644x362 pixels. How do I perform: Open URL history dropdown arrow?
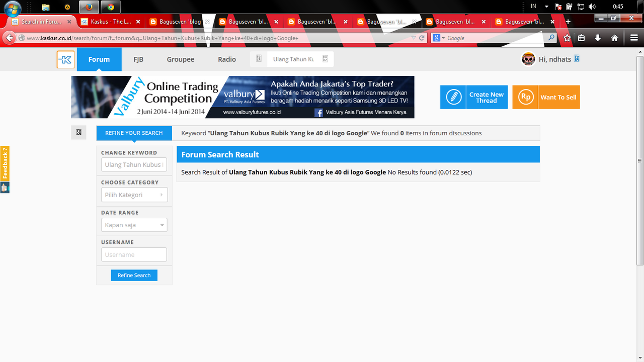(x=414, y=38)
